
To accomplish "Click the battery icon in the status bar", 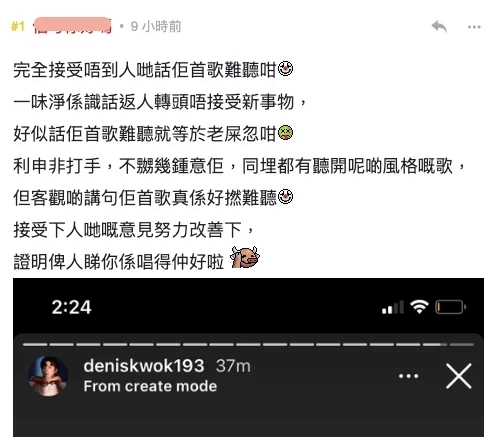I will (x=451, y=307).
